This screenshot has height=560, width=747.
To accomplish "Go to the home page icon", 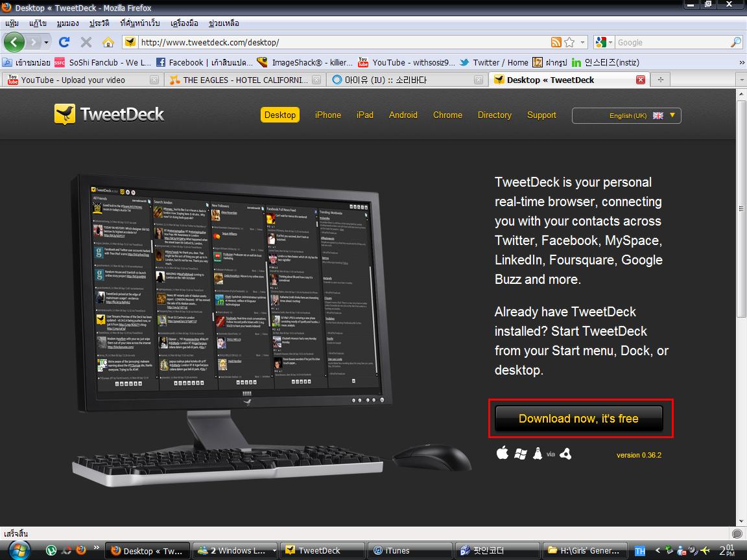I will 108,42.
